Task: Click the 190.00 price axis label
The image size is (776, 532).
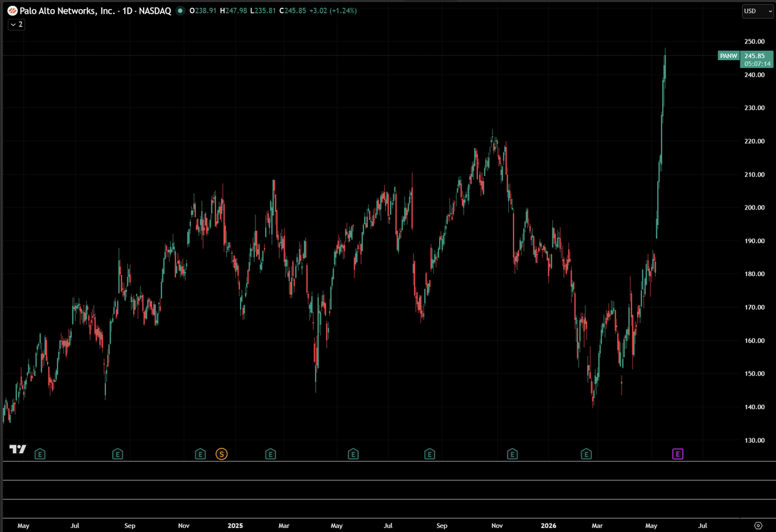Action: [755, 241]
